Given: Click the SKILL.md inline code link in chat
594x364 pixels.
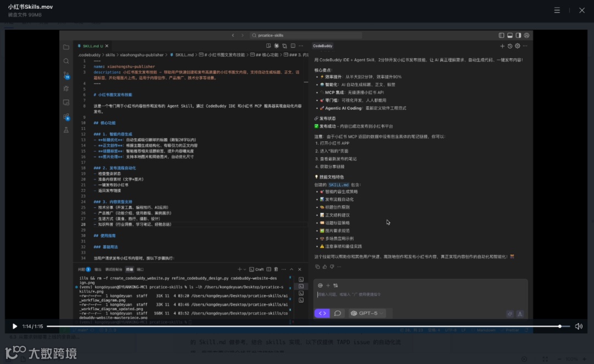Looking at the screenshot, I should click(x=338, y=185).
